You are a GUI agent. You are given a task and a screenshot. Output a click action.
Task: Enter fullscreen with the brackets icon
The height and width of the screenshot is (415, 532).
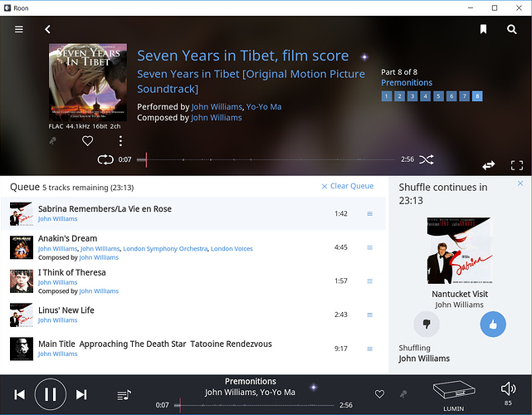pos(517,165)
